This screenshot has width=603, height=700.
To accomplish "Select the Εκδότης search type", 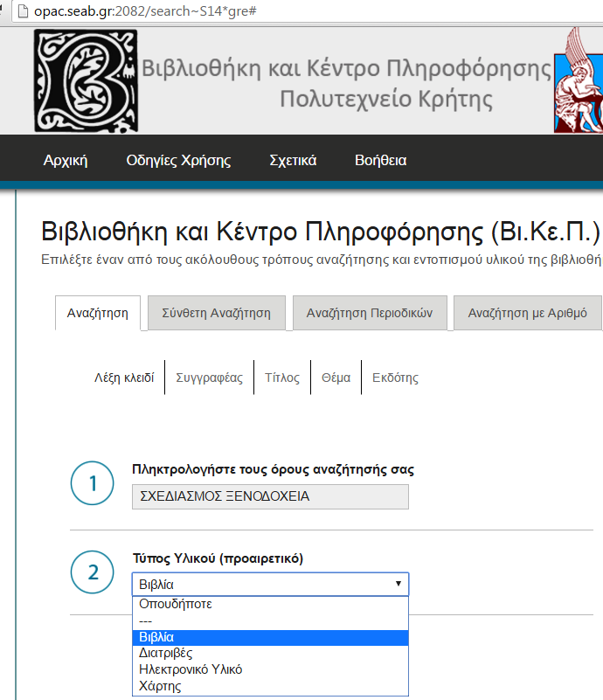I will click(x=396, y=378).
